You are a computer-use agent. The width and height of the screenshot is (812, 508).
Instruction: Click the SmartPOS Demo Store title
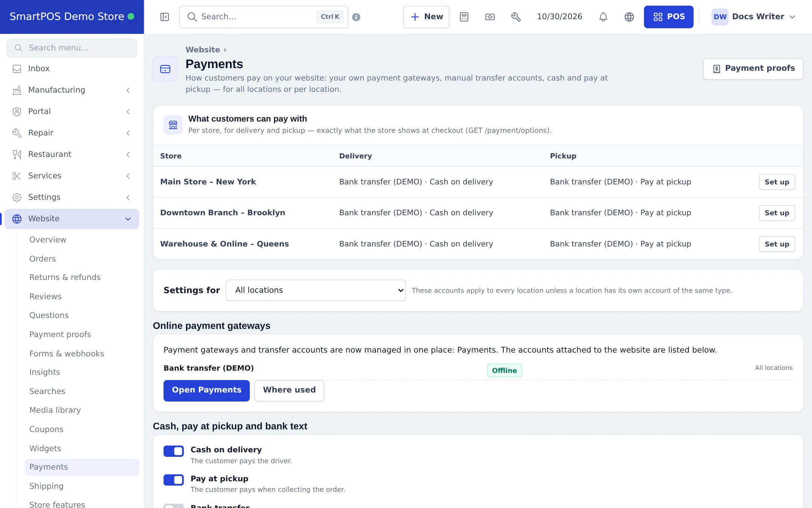[67, 17]
